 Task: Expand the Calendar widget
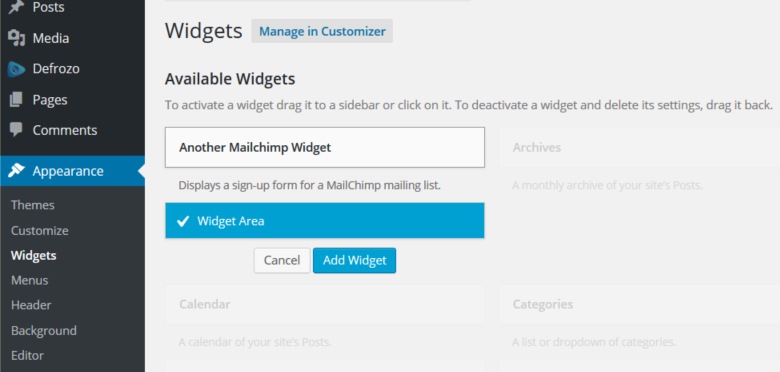tap(325, 304)
